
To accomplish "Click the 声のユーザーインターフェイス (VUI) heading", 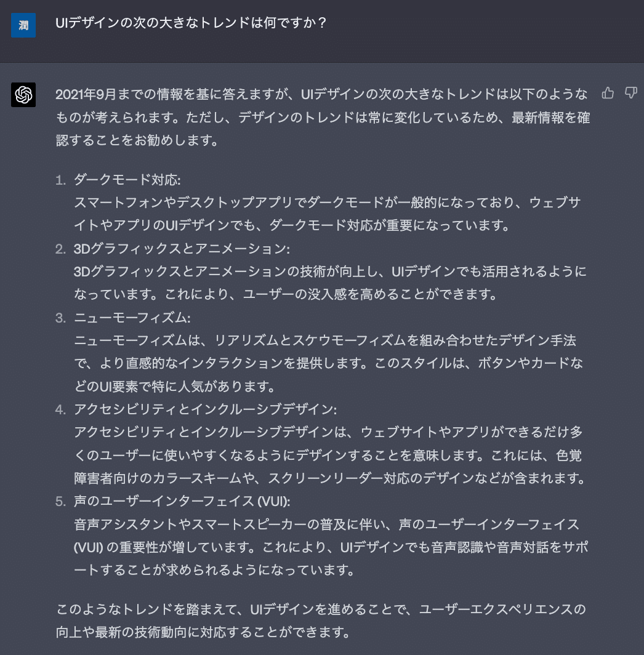I will click(182, 501).
